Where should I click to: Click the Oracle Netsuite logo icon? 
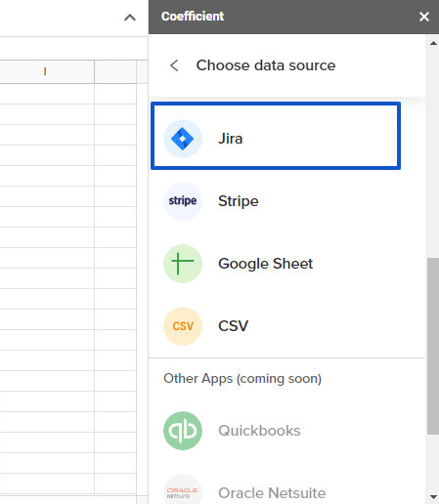[x=183, y=491]
